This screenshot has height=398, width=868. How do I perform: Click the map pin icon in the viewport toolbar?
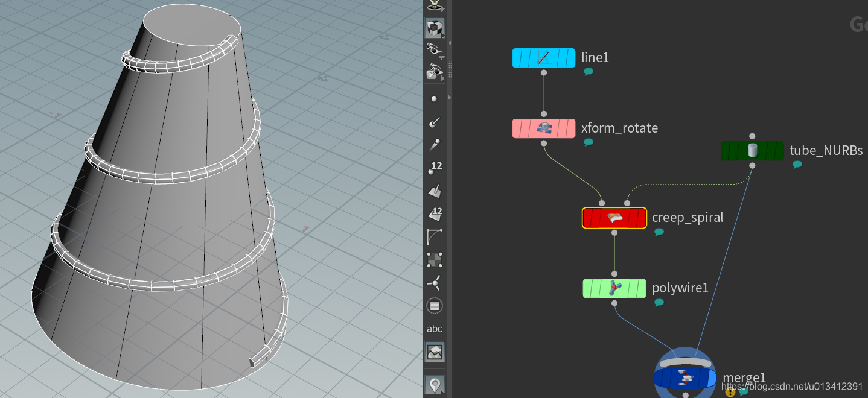(435, 384)
